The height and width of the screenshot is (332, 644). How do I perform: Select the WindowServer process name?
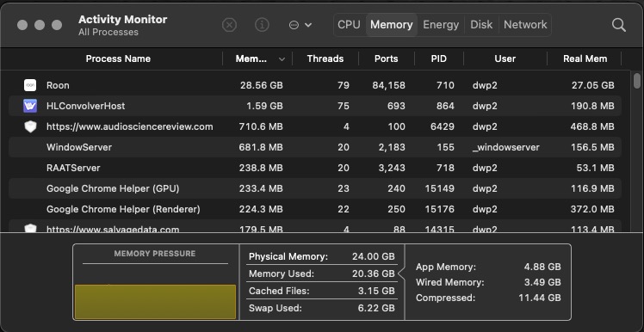click(x=79, y=147)
